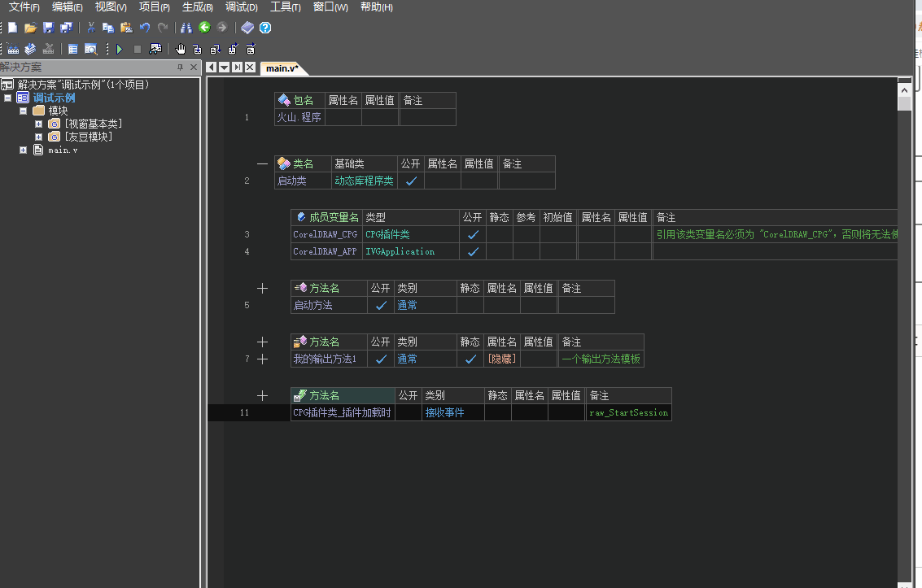Click the Save All toolbar icon
The image size is (922, 588).
66,28
